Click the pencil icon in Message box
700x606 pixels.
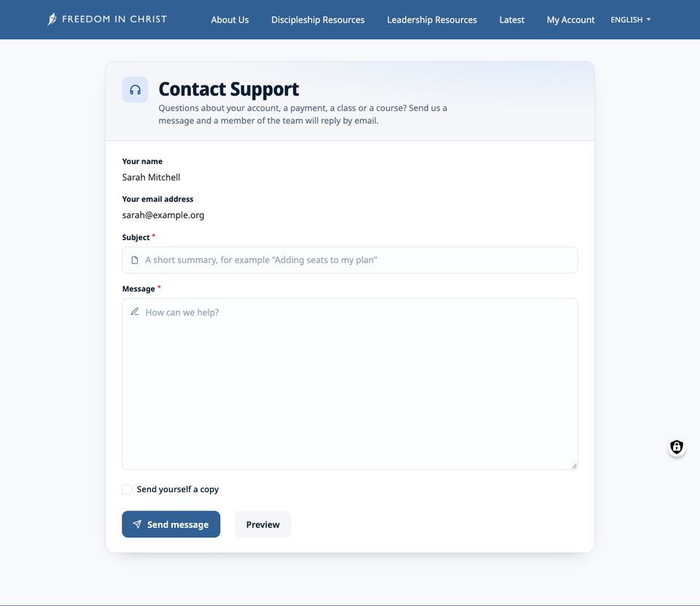135,311
